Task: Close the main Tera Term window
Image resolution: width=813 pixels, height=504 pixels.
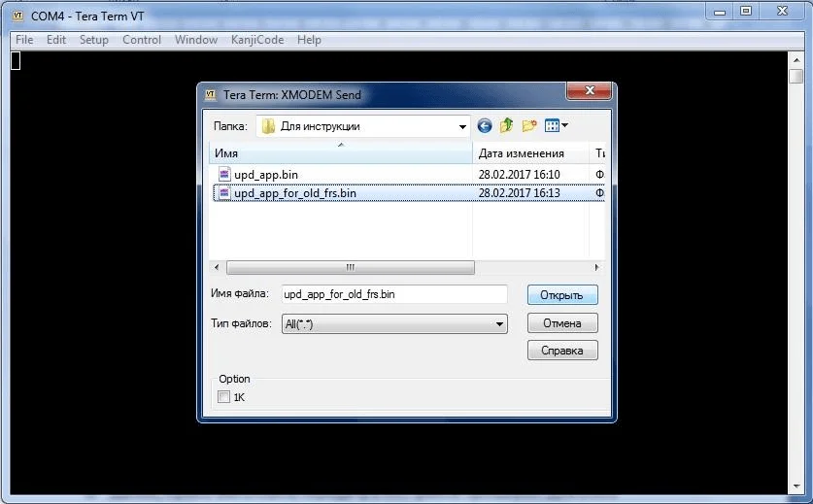Action: click(x=783, y=12)
